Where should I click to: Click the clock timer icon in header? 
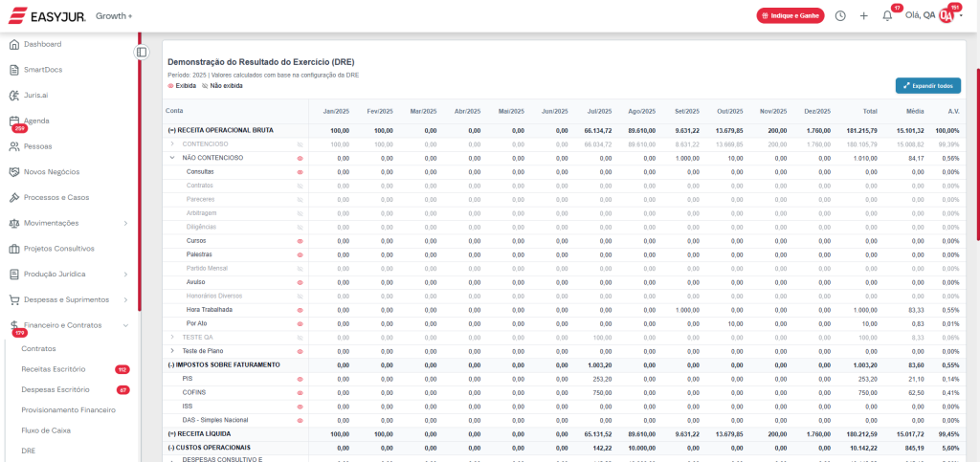(x=840, y=15)
